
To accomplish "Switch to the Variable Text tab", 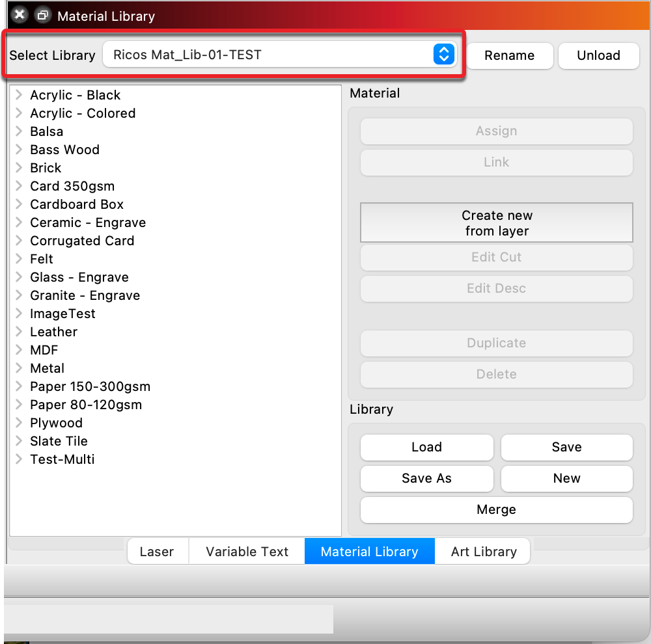I will [246, 551].
